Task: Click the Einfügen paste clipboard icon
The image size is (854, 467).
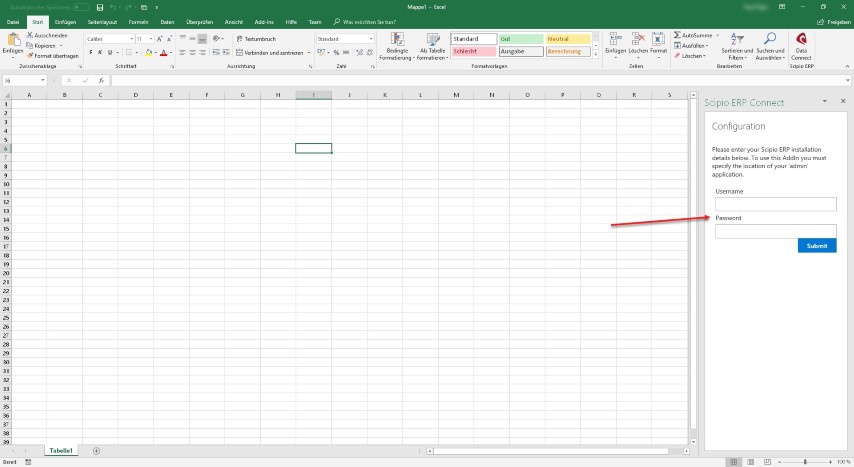Action: 12,40
